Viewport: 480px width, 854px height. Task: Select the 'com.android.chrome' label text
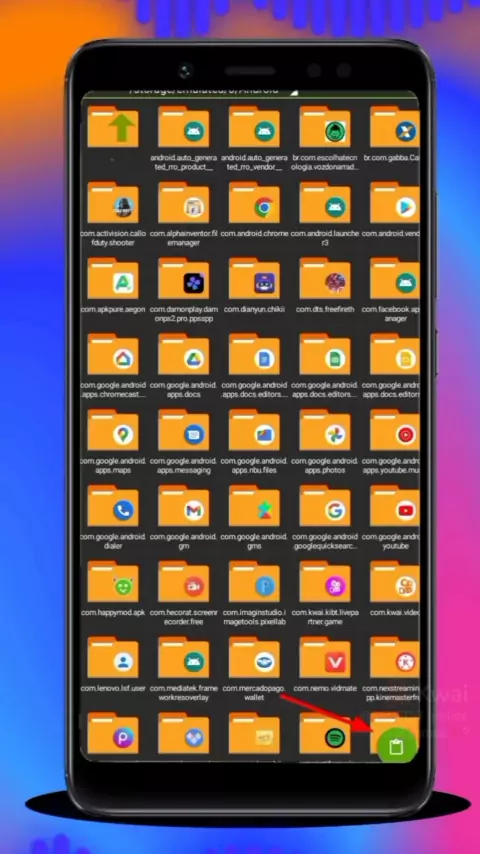pos(254,233)
